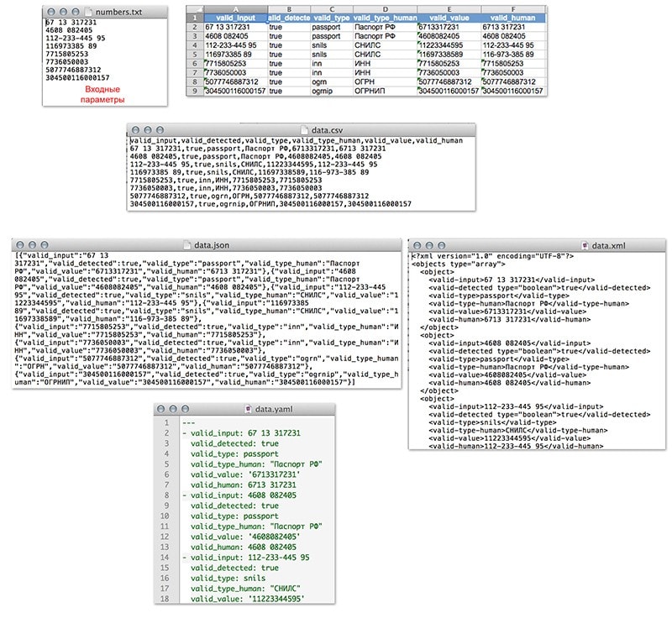Click the data.json document proxy icon
Viewport: 672px width, 618px height.
187,244
